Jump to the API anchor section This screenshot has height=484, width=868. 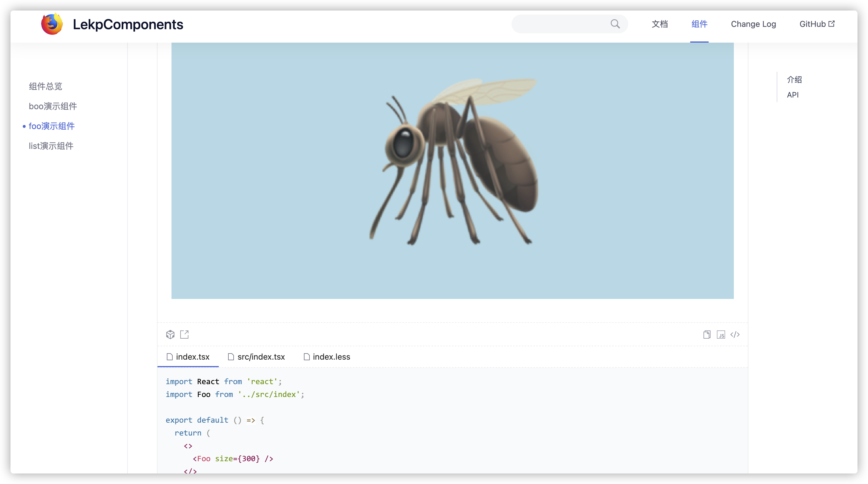(792, 95)
